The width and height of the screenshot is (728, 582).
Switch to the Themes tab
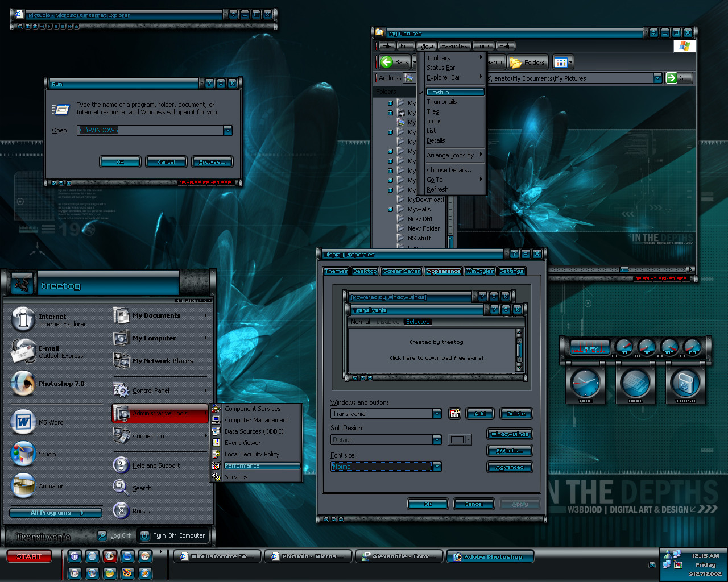click(x=336, y=271)
